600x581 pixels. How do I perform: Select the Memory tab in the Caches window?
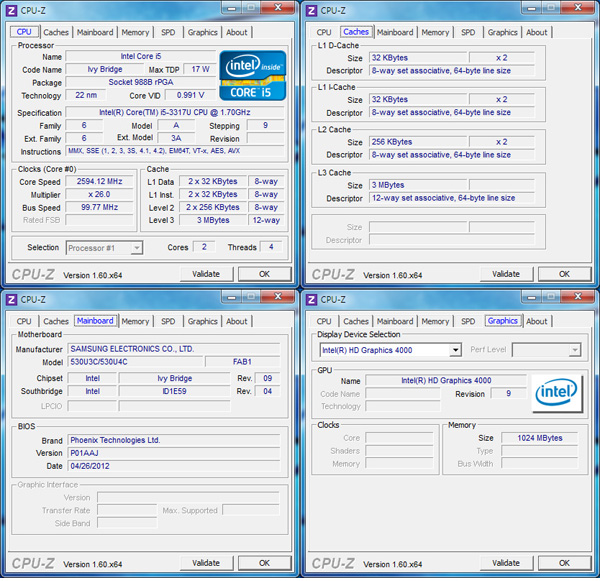coord(435,32)
